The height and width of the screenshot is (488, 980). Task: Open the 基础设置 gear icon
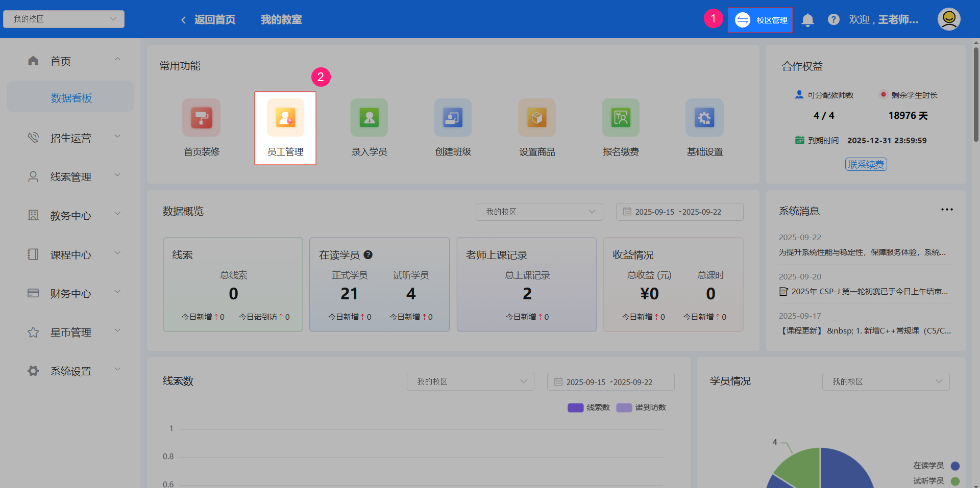point(704,118)
